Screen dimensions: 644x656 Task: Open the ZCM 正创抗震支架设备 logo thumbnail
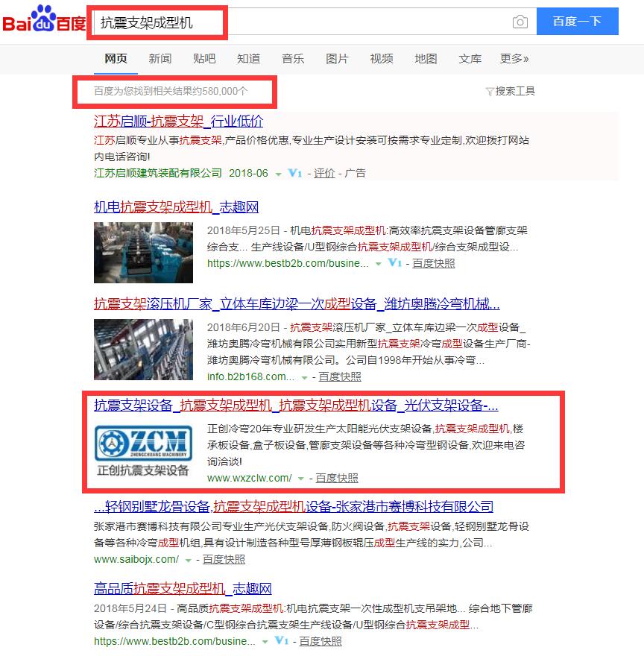[143, 451]
